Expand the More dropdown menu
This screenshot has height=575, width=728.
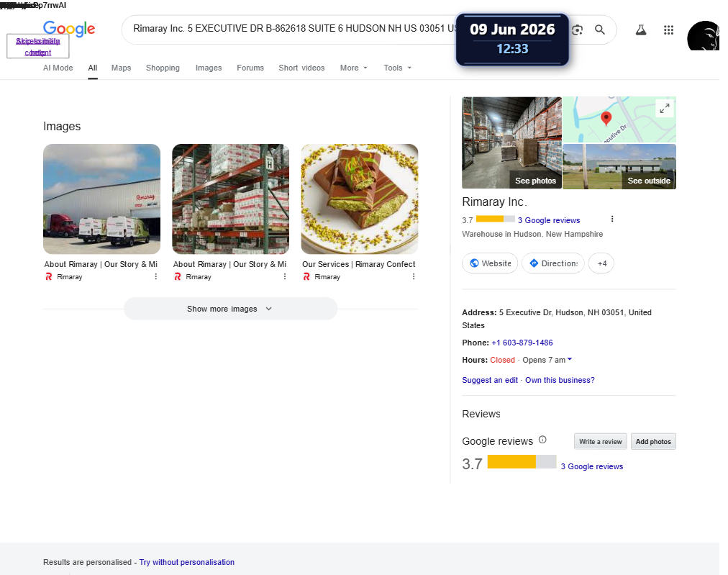(x=353, y=68)
